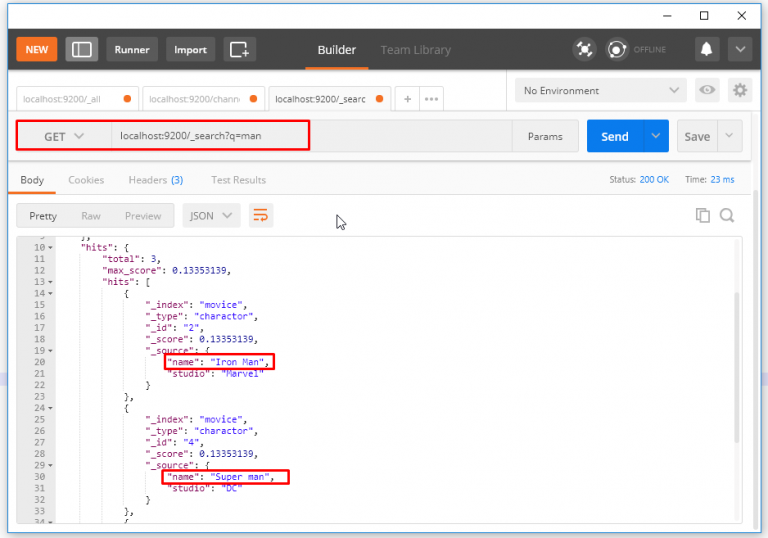This screenshot has width=768, height=538.
Task: Switch to the Headers (3) tab
Action: [155, 180]
